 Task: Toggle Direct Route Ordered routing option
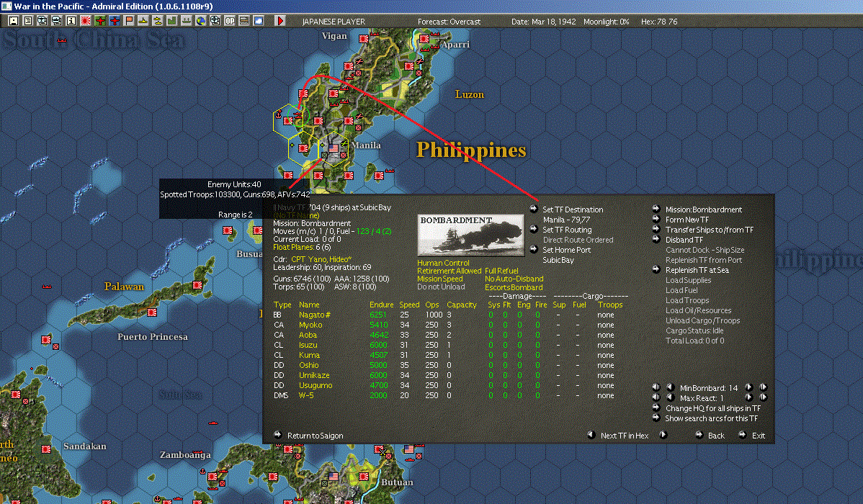tap(578, 240)
